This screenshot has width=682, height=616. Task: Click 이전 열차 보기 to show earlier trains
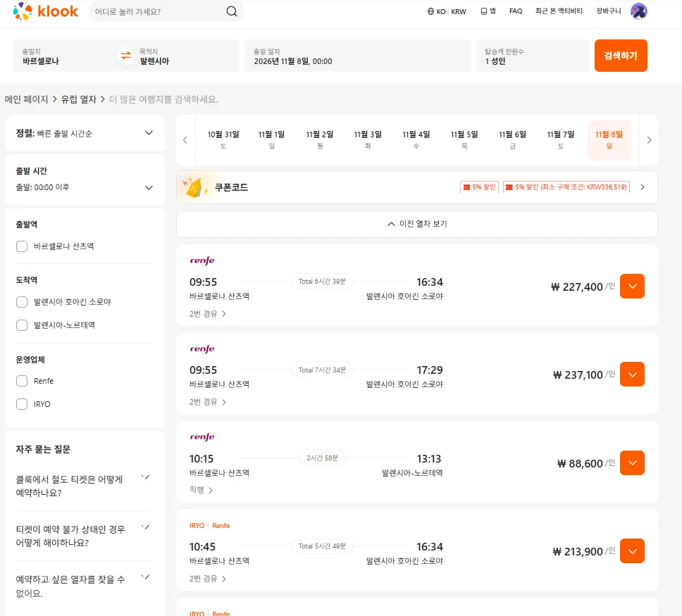point(416,225)
